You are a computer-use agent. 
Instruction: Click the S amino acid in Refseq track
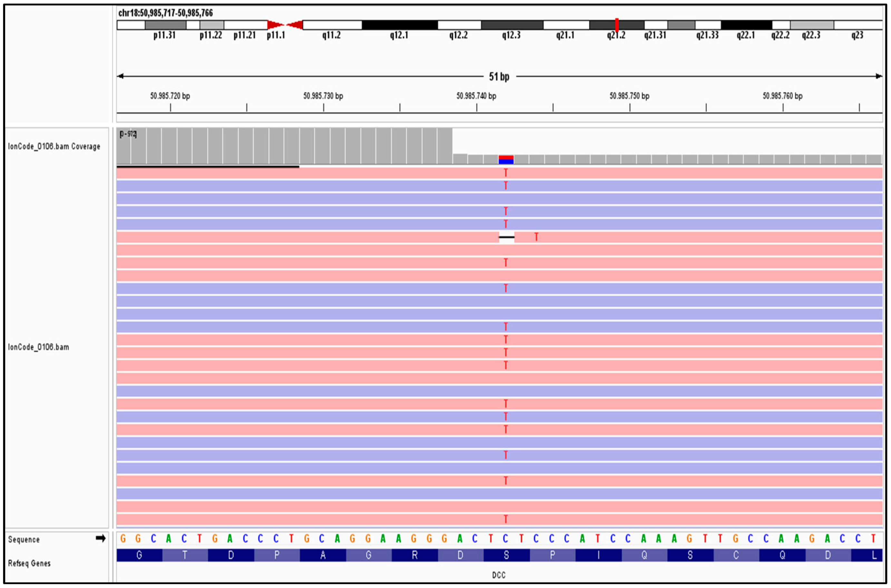click(506, 555)
